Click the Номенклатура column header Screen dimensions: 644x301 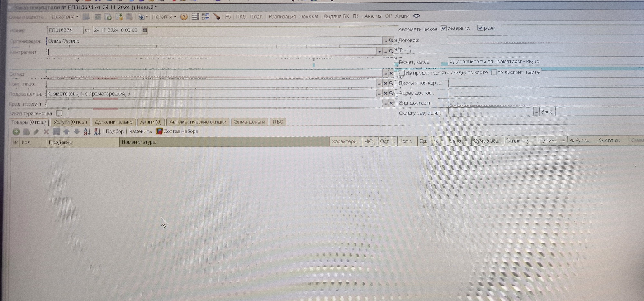click(x=224, y=142)
